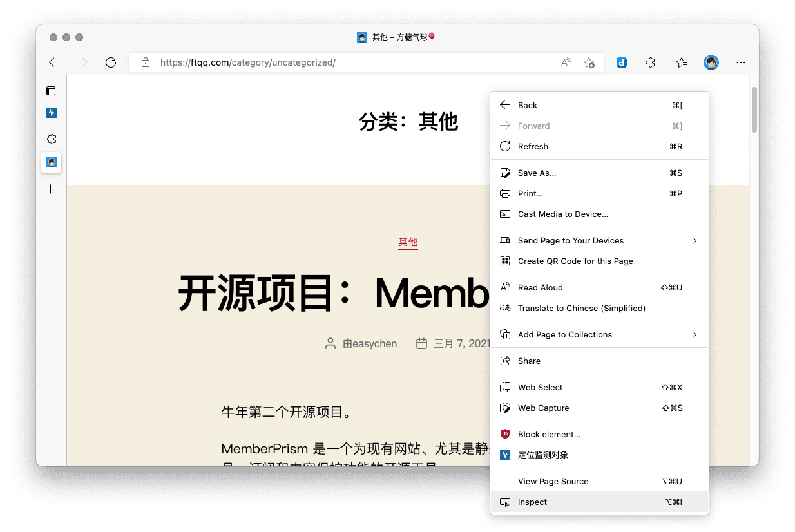Open Read Aloud icon in address bar

coord(566,62)
